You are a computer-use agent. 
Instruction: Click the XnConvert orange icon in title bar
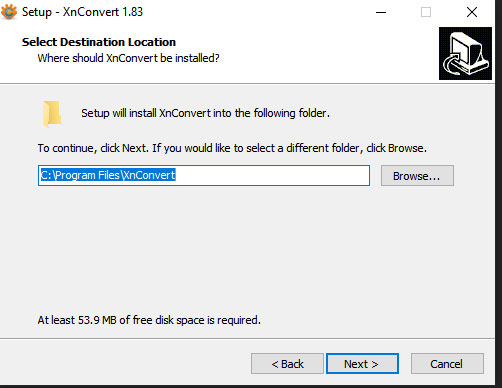(9, 12)
